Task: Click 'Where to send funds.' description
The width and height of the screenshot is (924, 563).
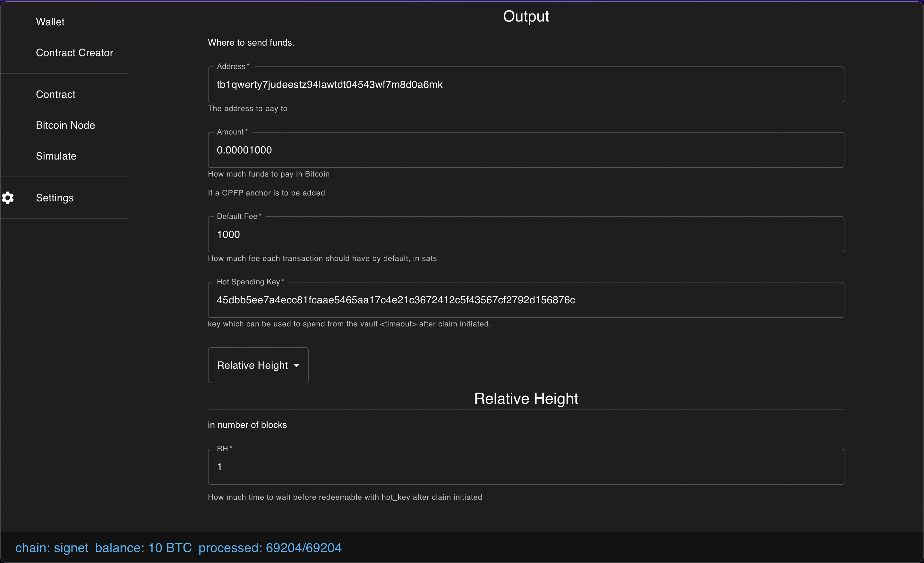Action: 251,42
